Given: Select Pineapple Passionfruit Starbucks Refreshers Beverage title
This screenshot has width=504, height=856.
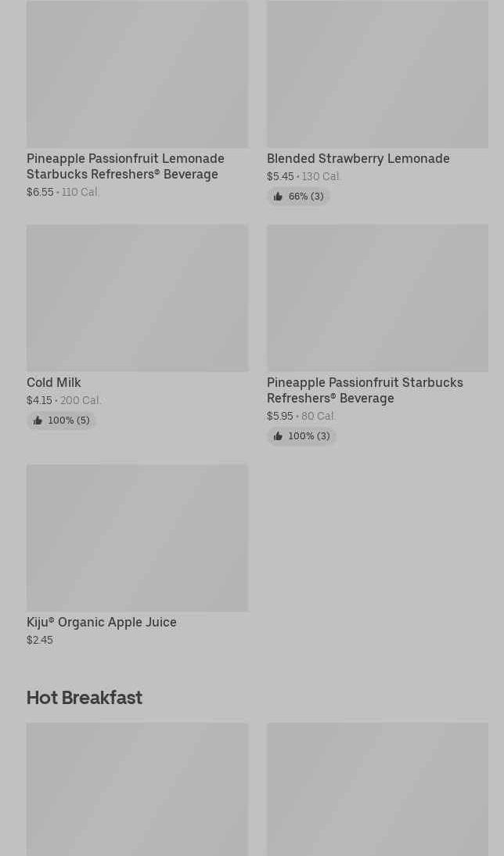Looking at the screenshot, I should (x=365, y=390).
